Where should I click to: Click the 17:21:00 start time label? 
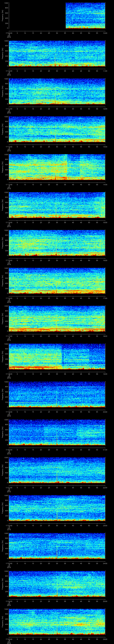click(x=9, y=487)
